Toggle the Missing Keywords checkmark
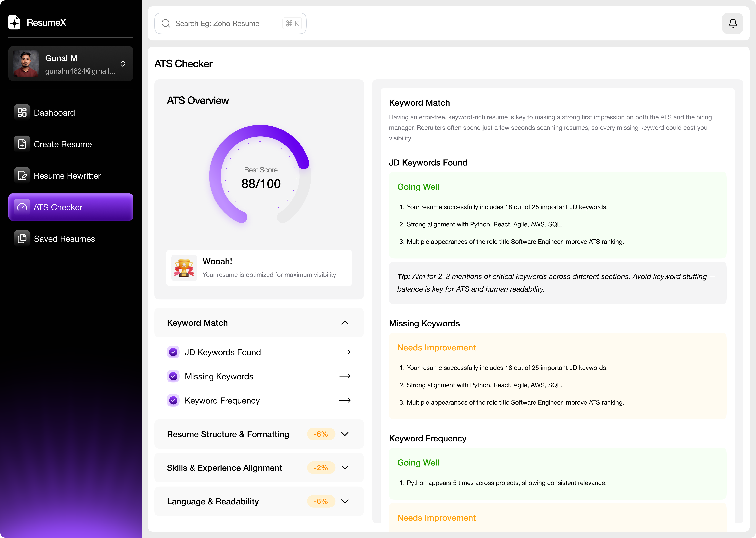 173,376
